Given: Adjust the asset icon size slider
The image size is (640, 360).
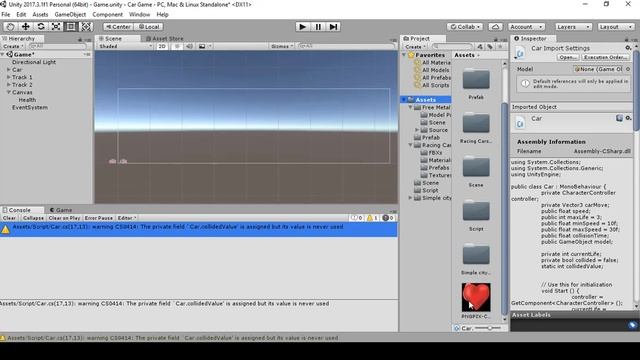Looking at the screenshot, I should [489, 328].
